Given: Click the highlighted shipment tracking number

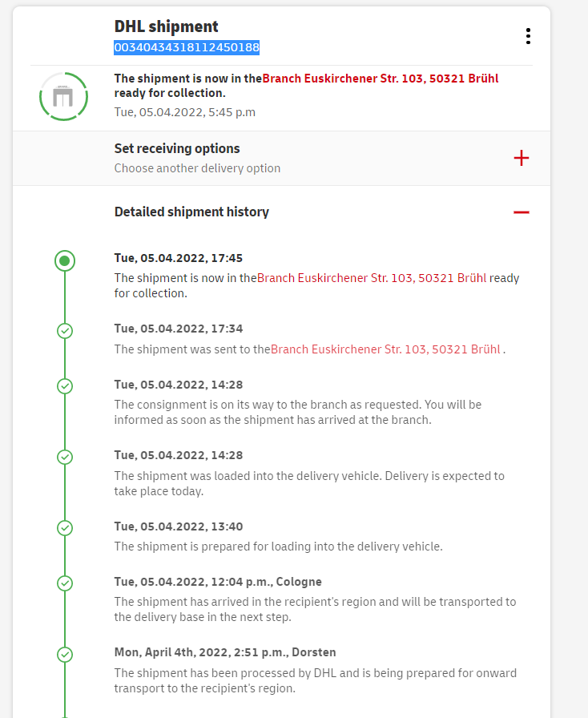Looking at the screenshot, I should pos(187,48).
